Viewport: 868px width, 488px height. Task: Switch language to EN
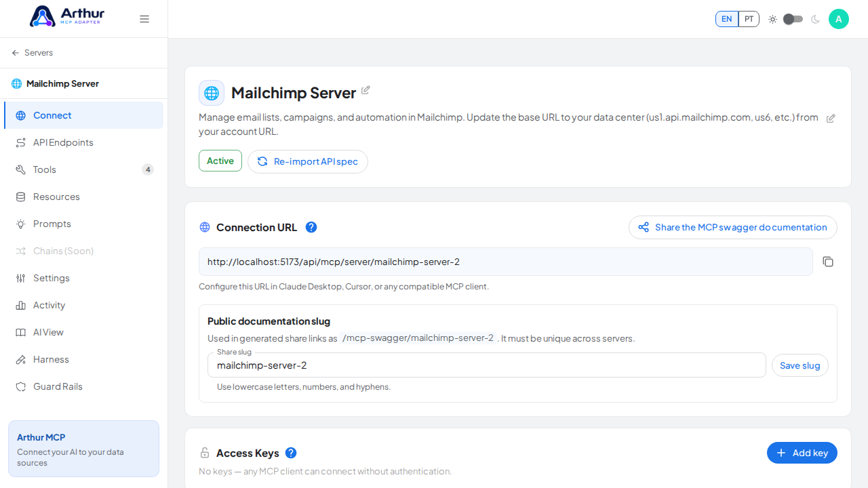727,19
